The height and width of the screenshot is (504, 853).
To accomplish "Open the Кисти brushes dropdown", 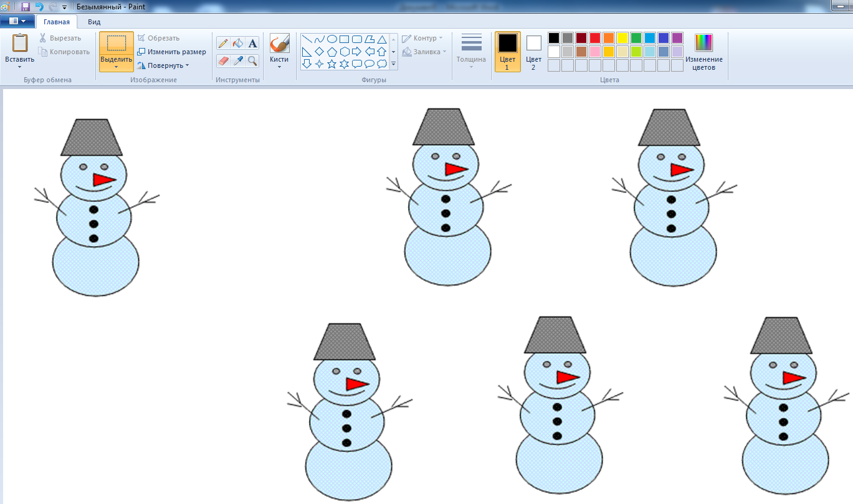I will click(279, 67).
